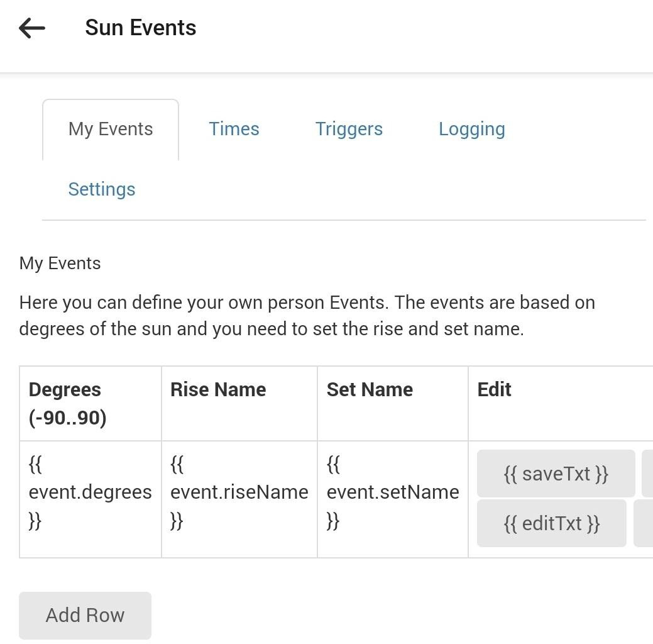Image resolution: width=653 pixels, height=644 pixels.
Task: Click the Rise Name column header
Action: [x=218, y=390]
